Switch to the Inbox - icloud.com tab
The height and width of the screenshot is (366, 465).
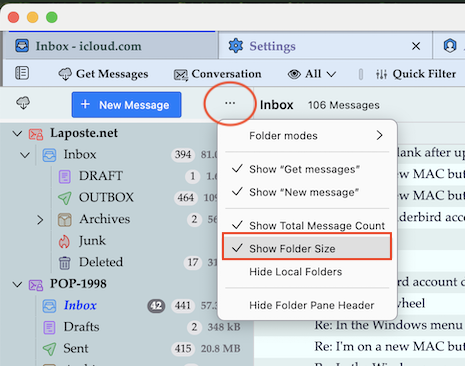(110, 46)
